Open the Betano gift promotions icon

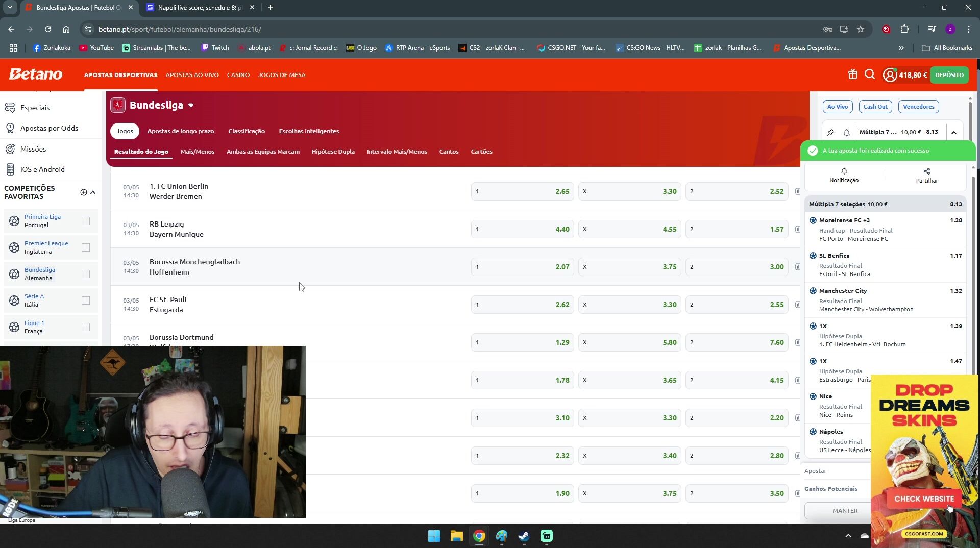pyautogui.click(x=852, y=74)
